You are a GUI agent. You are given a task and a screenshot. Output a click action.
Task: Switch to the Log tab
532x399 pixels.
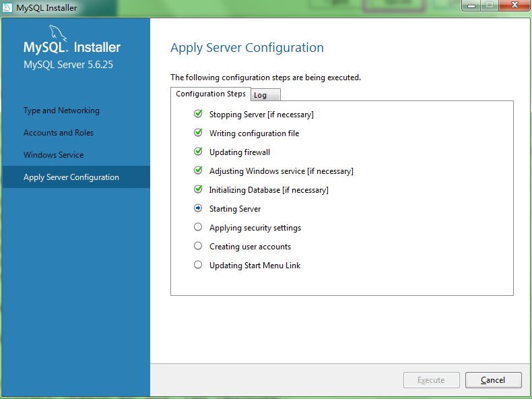(265, 95)
